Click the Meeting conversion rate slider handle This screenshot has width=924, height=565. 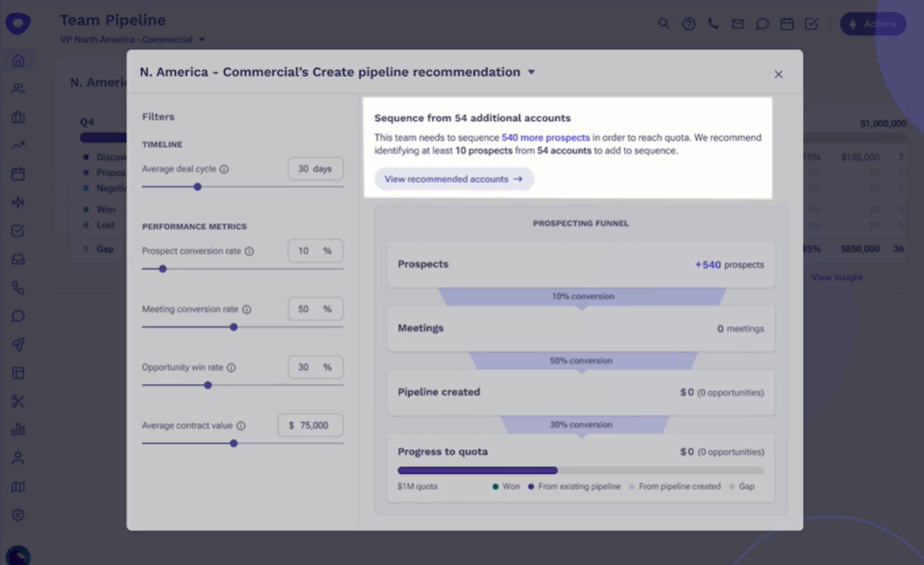tap(234, 327)
